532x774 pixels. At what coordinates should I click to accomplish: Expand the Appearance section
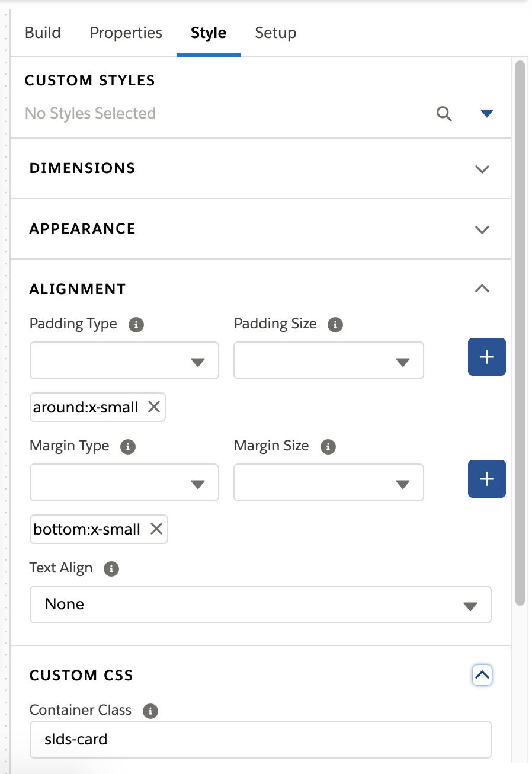coord(482,229)
